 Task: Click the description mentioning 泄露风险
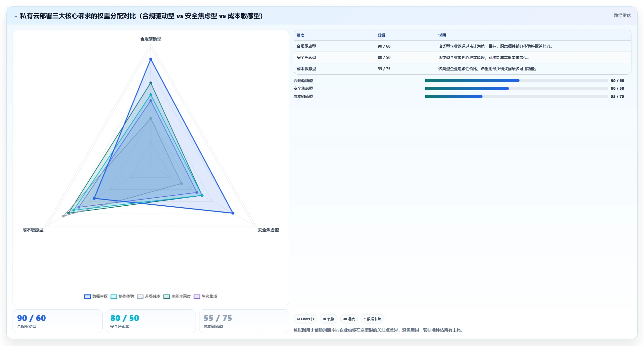[x=484, y=58]
